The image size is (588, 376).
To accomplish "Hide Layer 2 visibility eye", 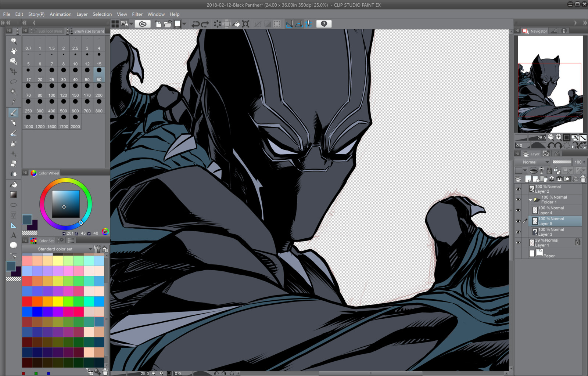I will click(x=518, y=189).
